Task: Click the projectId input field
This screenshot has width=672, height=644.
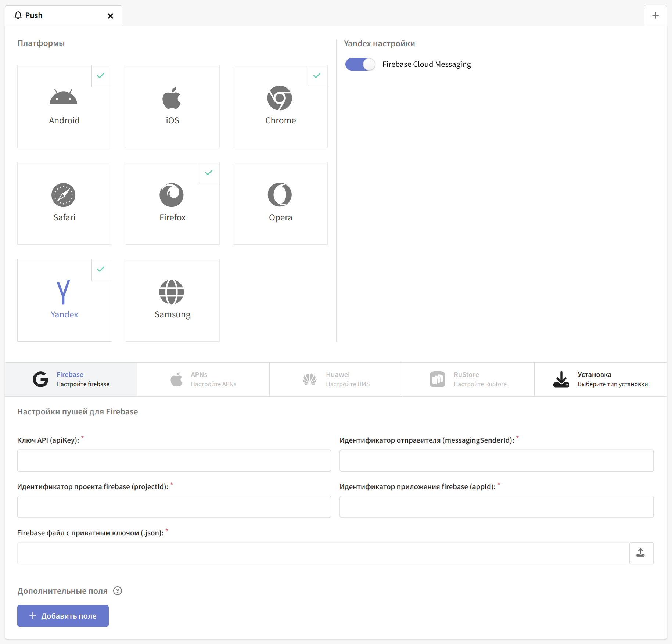Action: pos(174,507)
